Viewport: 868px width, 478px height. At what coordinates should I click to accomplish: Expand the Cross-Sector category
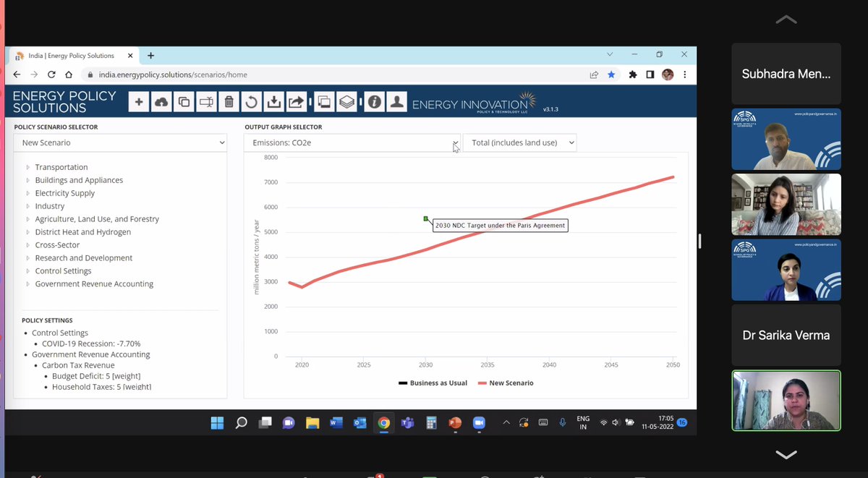(x=57, y=245)
